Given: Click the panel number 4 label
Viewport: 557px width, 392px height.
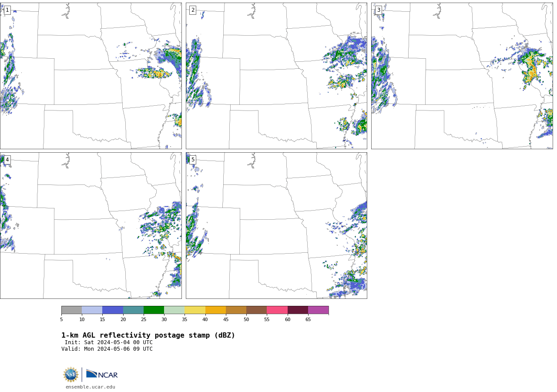Looking at the screenshot, I should click(7, 160).
